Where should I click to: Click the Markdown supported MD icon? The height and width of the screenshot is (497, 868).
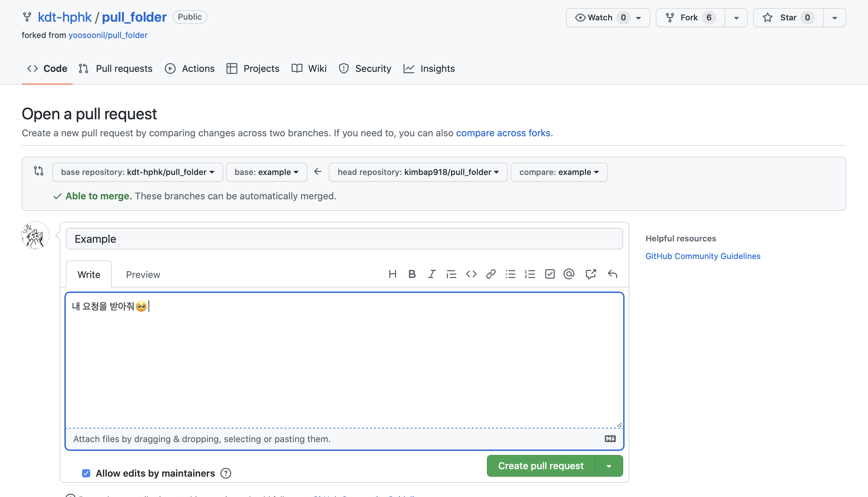610,439
